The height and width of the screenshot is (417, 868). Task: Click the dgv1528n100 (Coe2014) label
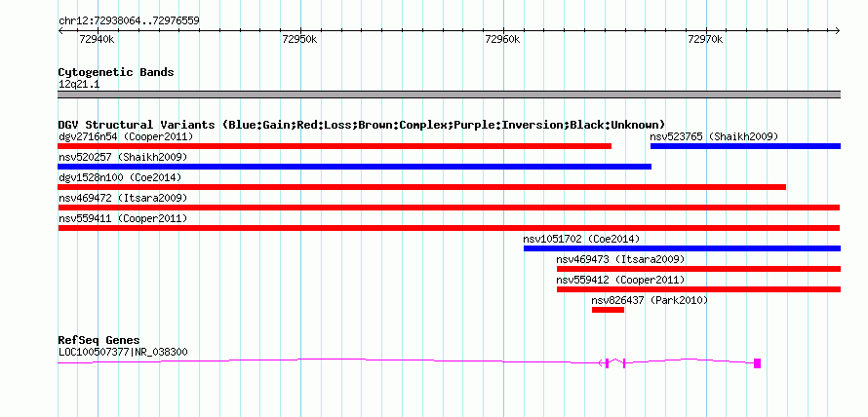pos(120,177)
